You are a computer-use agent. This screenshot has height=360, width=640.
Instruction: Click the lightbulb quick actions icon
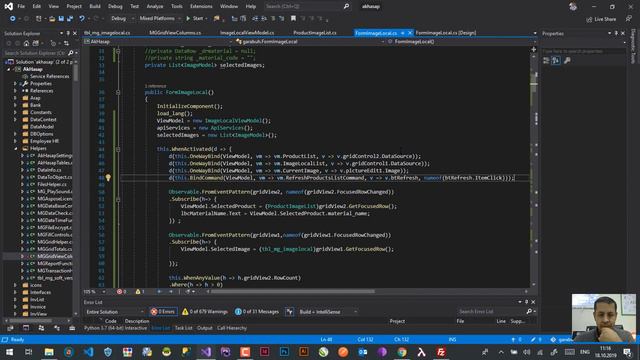point(108,178)
